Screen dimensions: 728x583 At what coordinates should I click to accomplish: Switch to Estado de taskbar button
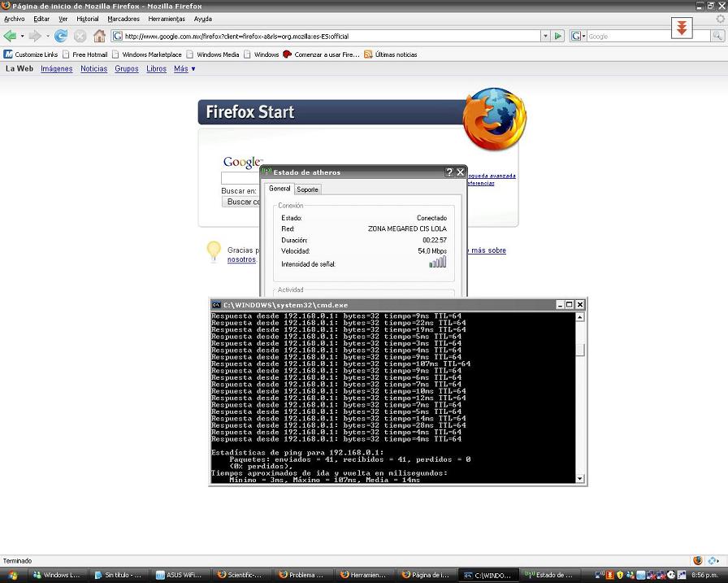549,575
